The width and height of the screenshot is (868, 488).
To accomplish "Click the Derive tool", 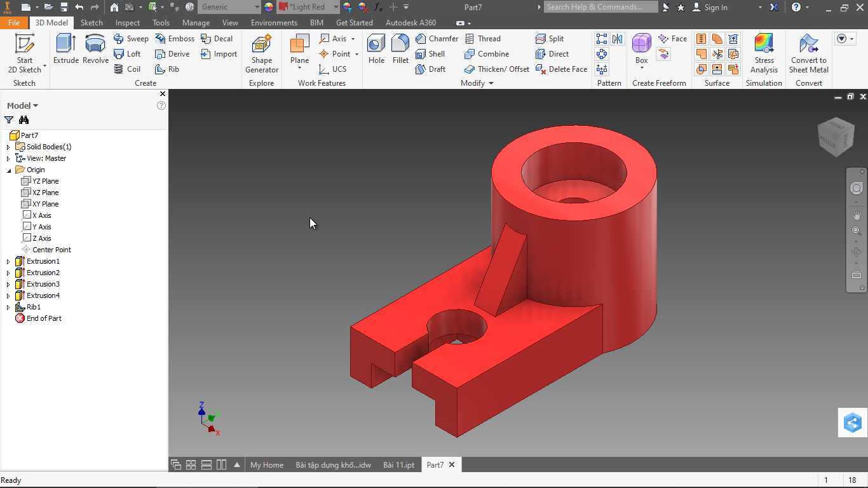I will click(x=172, y=54).
